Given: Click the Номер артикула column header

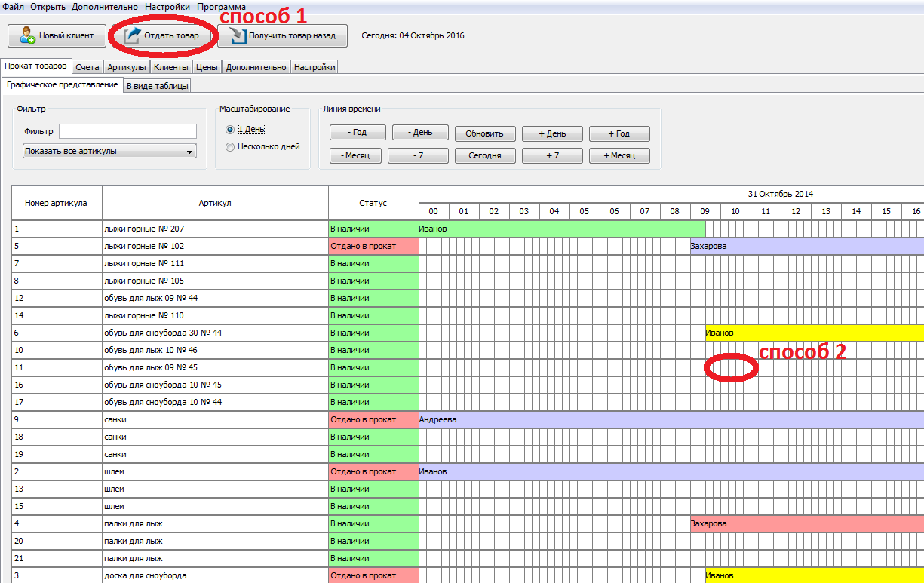Looking at the screenshot, I should [x=57, y=203].
